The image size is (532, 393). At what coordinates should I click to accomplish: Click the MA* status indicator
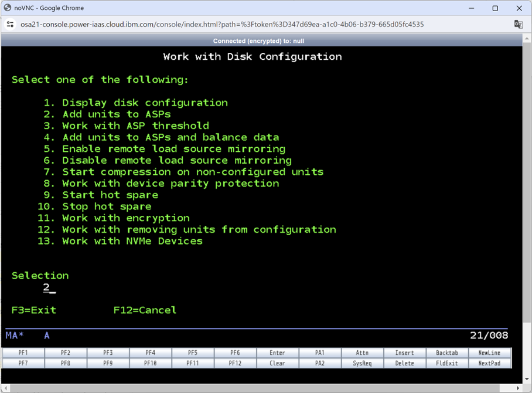coord(15,336)
